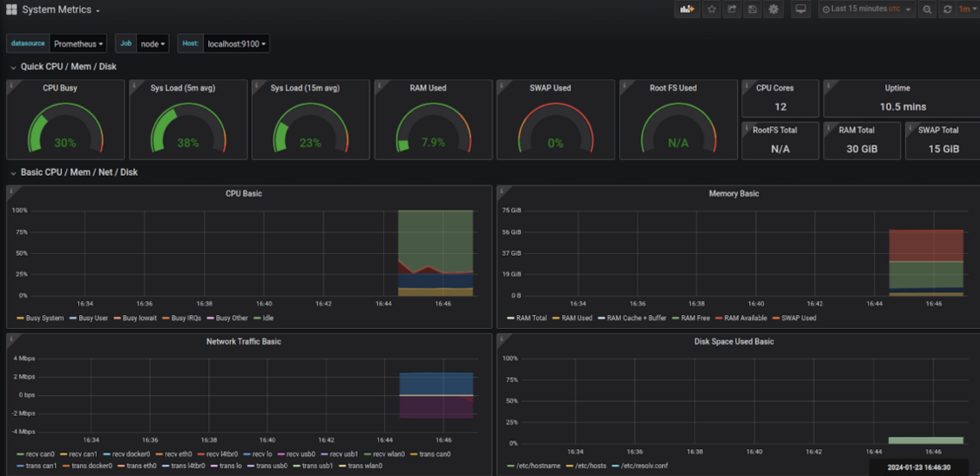Screen dimensions: 980x476
Task: Show info icon on RAM Used panel
Action: 379,85
